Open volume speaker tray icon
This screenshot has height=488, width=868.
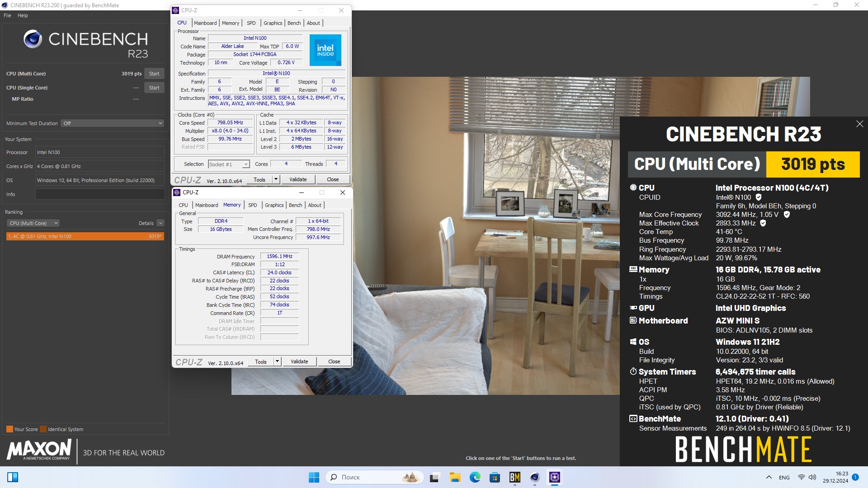pyautogui.click(x=812, y=477)
